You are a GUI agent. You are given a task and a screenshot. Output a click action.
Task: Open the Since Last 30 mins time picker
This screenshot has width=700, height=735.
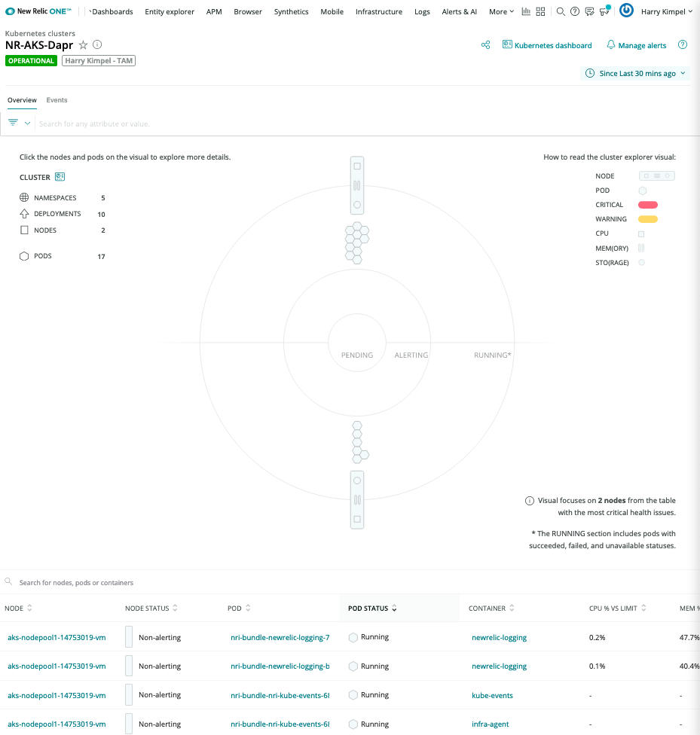point(637,73)
